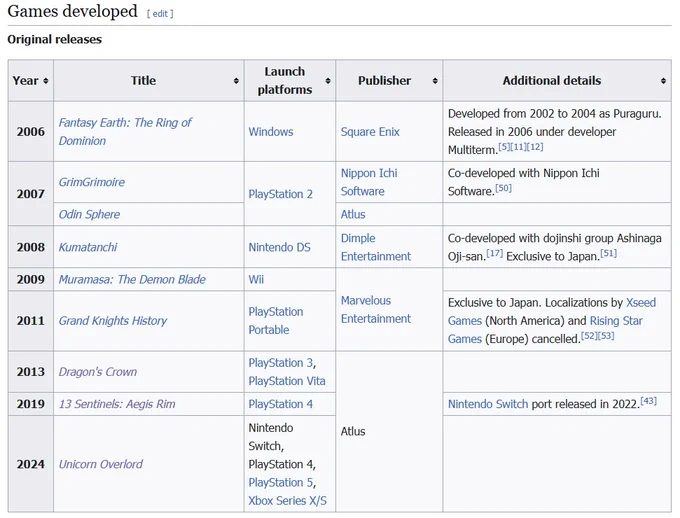680x518 pixels.
Task: Open the Marvelous Entertainment link
Action: tap(376, 309)
